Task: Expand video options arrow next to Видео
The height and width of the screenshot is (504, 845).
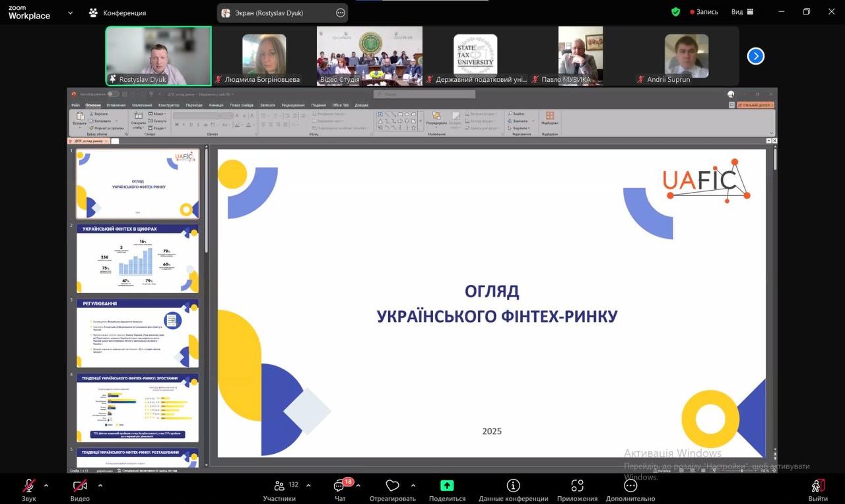Action: tap(100, 486)
